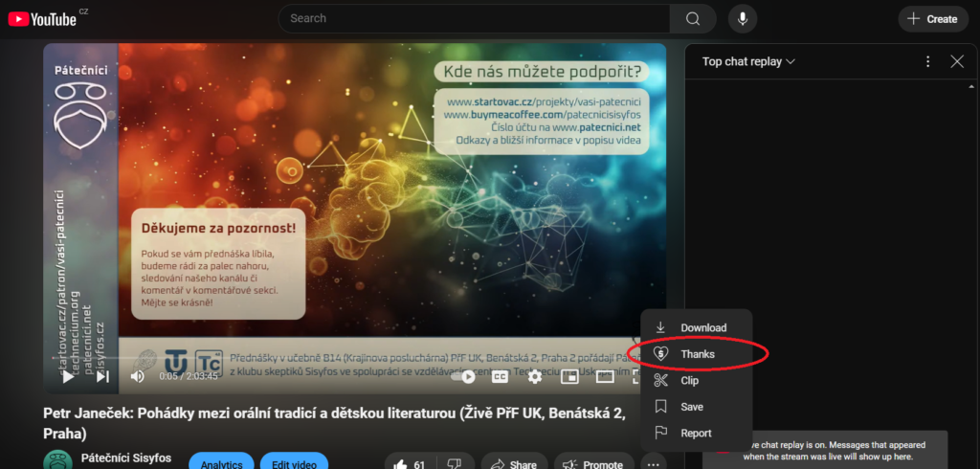Type in the Search input field
980x469 pixels.
[474, 18]
